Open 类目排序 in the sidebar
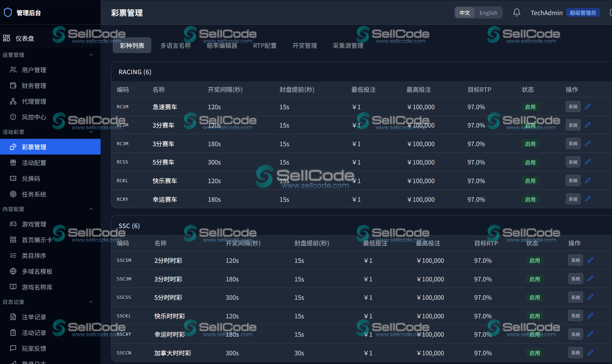This screenshot has width=612, height=364. click(x=50, y=255)
